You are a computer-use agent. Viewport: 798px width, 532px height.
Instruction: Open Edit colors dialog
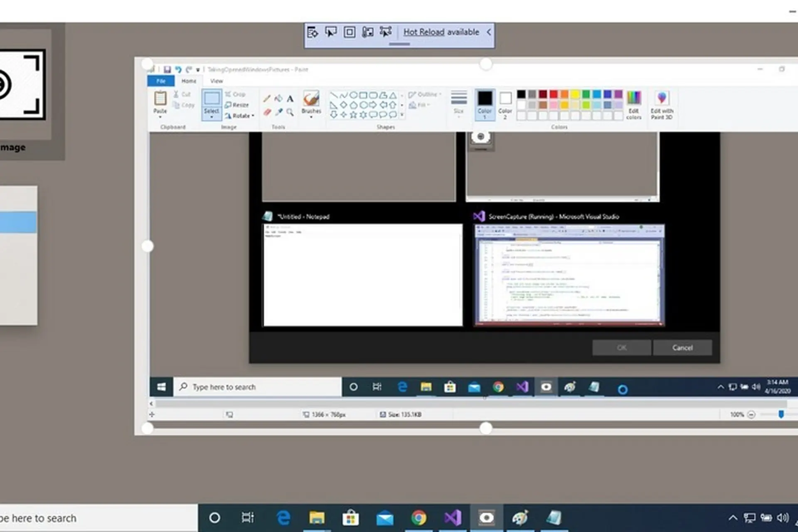(x=634, y=105)
